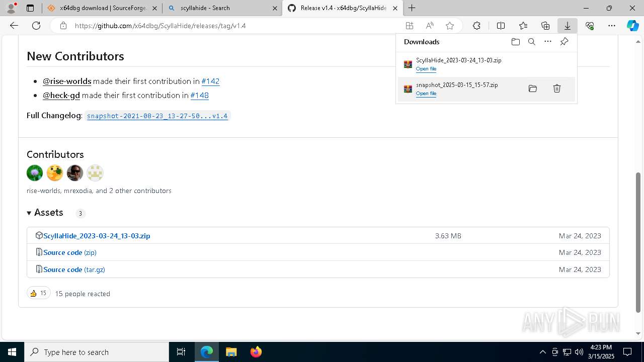Close the x64dbg SourceForge tab
The height and width of the screenshot is (362, 644).
pos(154,8)
